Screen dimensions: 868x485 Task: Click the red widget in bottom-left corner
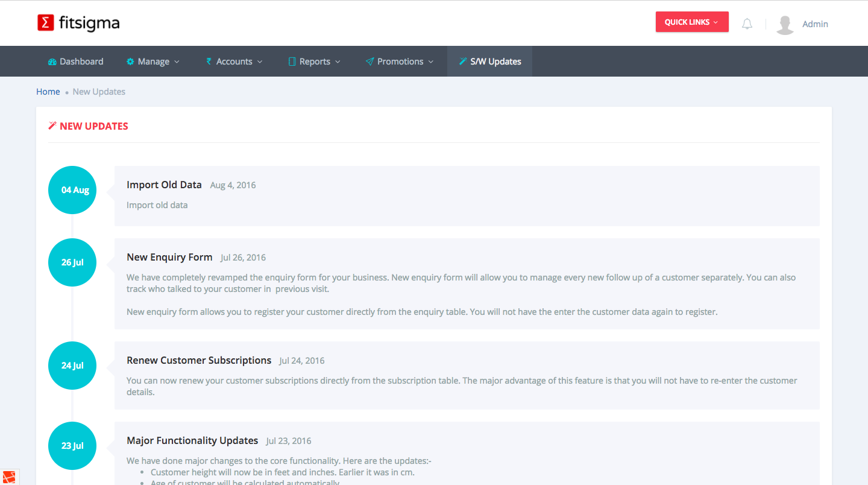(x=9, y=477)
